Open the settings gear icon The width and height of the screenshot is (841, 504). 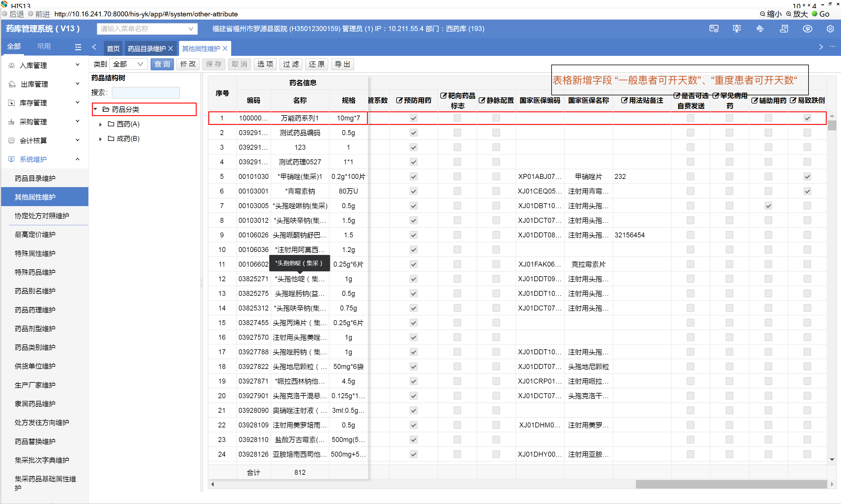pos(830,29)
